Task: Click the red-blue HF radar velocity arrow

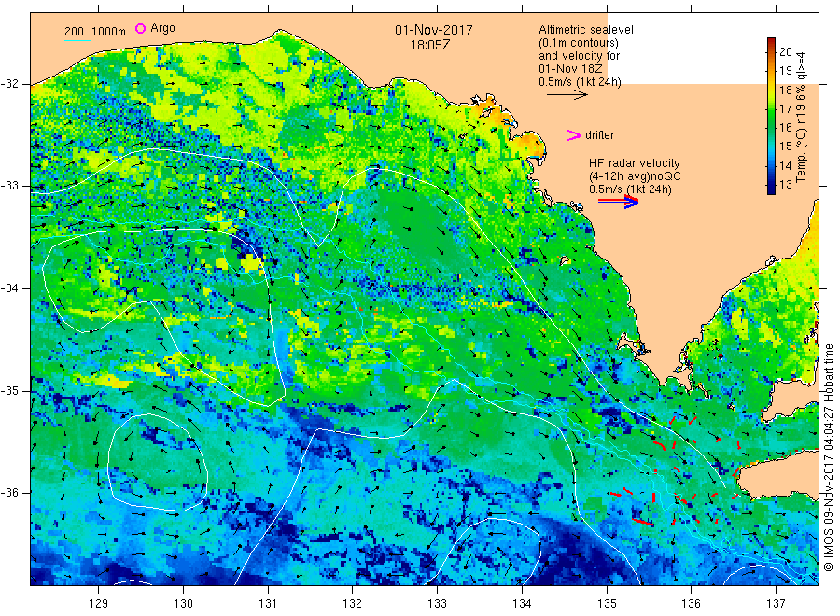Action: [618, 202]
